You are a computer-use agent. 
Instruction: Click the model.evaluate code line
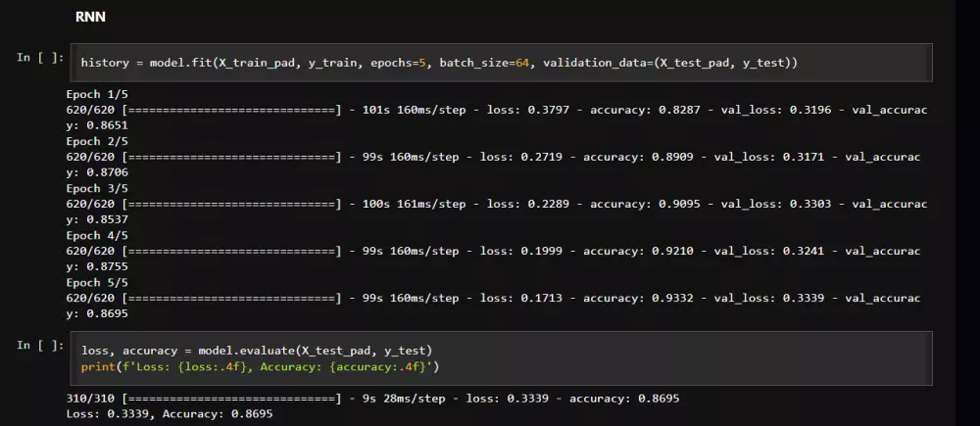(x=256, y=351)
